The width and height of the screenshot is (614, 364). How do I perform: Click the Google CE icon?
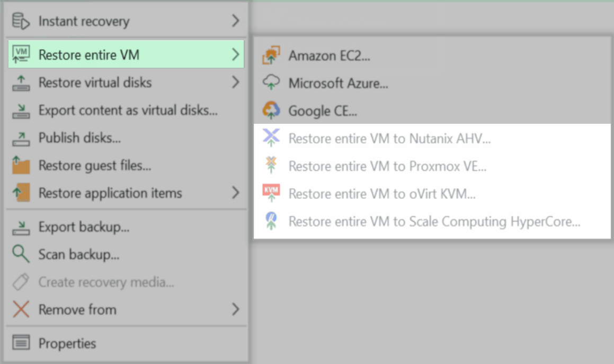[271, 110]
